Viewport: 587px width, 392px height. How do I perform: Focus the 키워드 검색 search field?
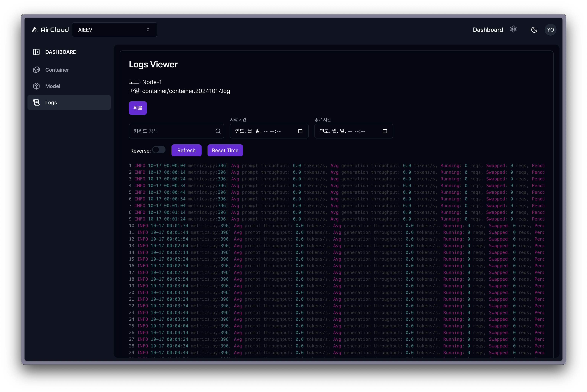point(176,131)
